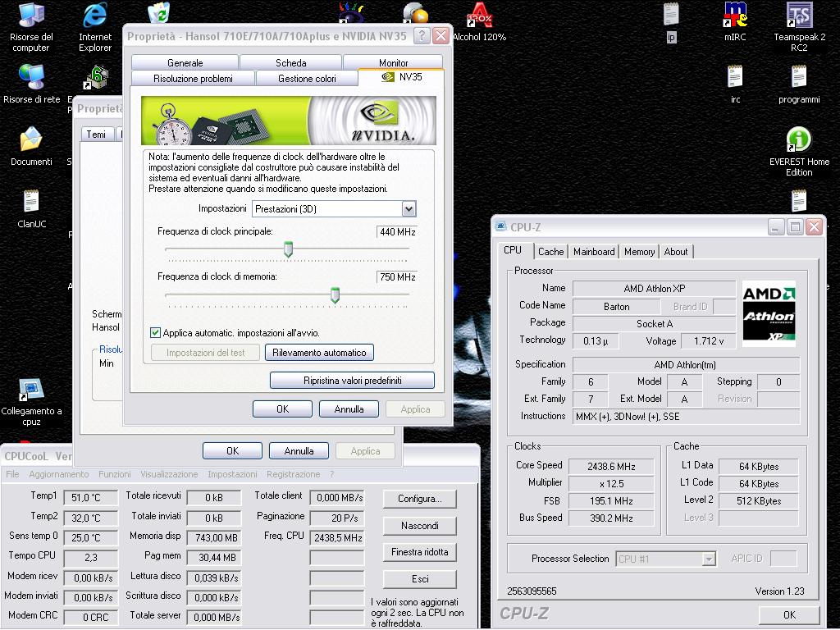The height and width of the screenshot is (630, 840).
Task: Select the irc text file icon
Action: [x=735, y=84]
